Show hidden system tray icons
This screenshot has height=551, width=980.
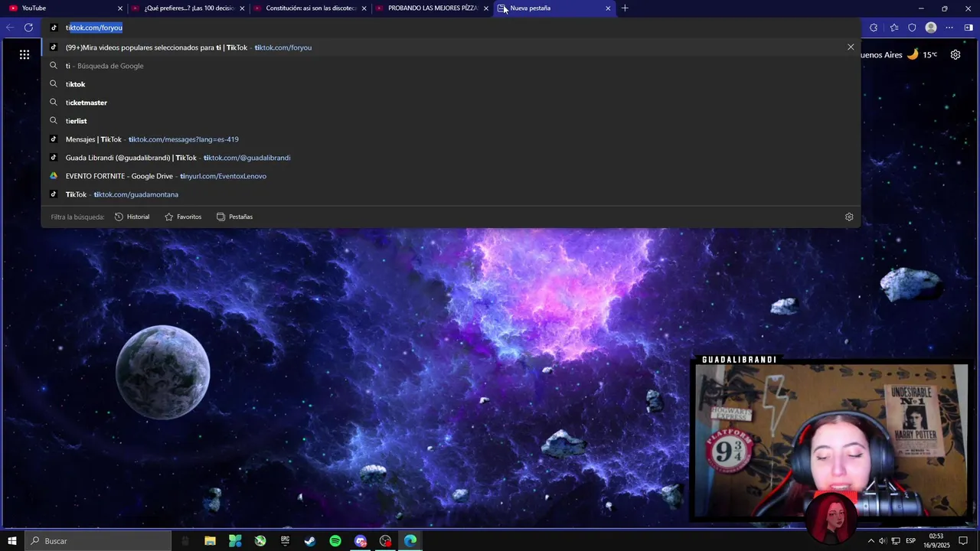point(871,541)
